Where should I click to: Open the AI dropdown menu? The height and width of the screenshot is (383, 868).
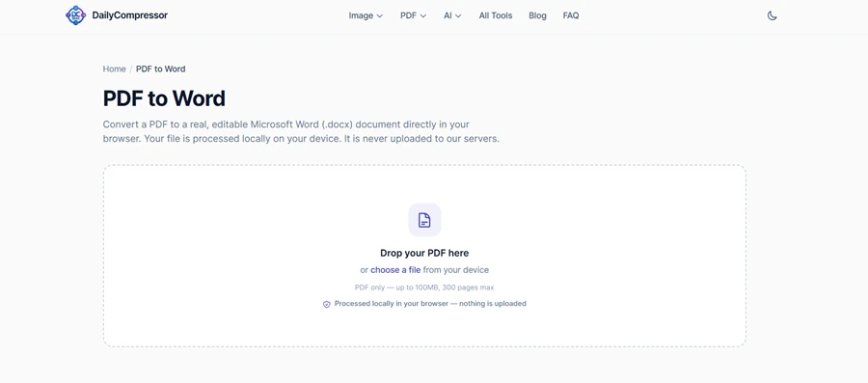point(452,15)
